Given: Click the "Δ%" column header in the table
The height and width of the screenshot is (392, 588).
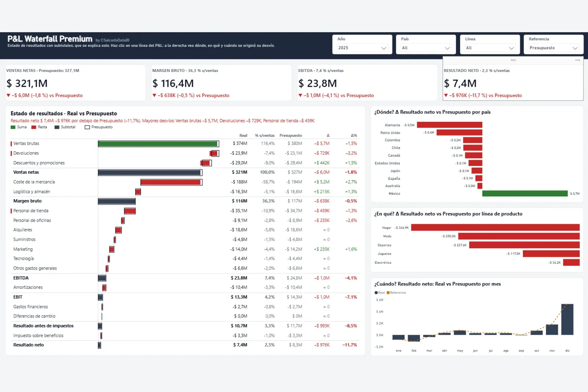Looking at the screenshot, I should pyautogui.click(x=354, y=135).
